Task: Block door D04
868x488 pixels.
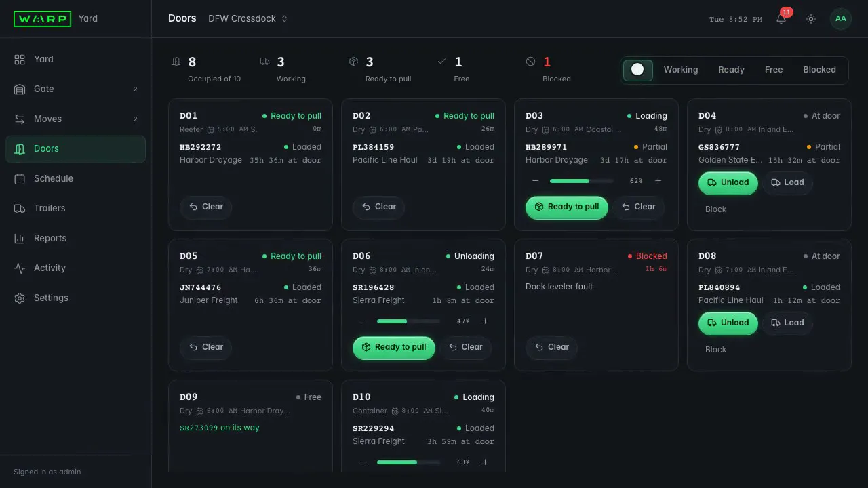Action: [715, 209]
